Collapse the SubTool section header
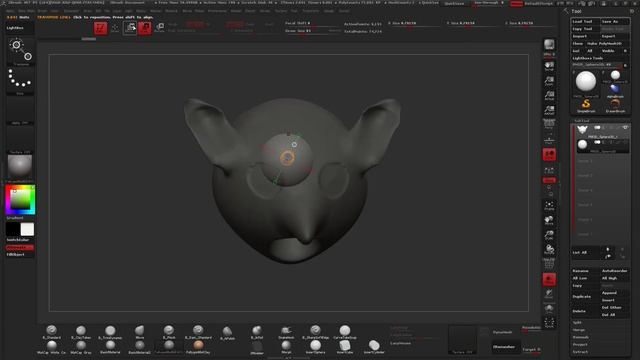This screenshot has width=640, height=360. tap(582, 121)
